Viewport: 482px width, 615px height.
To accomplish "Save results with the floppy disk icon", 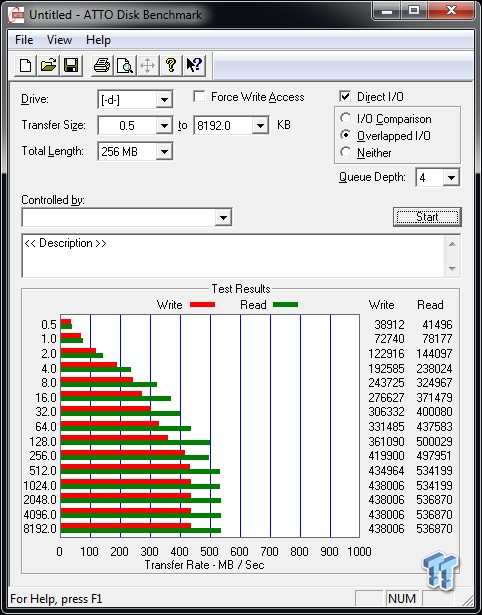I will (71, 65).
